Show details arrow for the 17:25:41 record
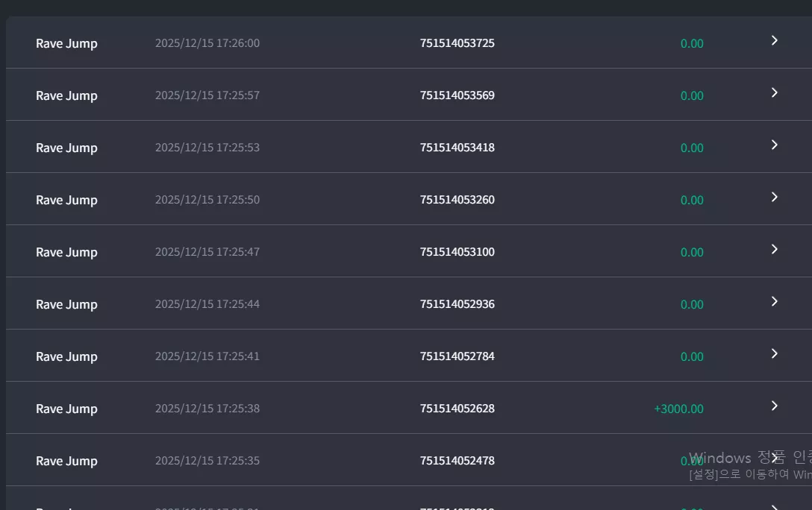 (x=774, y=353)
